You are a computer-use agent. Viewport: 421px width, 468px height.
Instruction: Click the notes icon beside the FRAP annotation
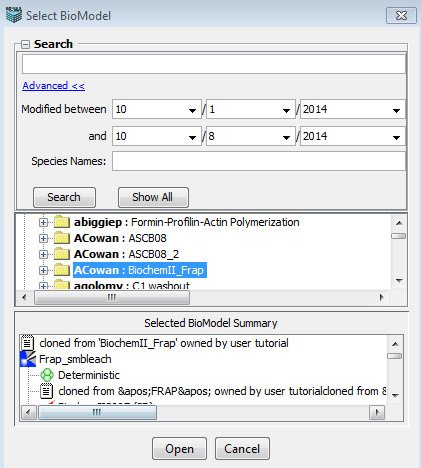[x=46, y=391]
